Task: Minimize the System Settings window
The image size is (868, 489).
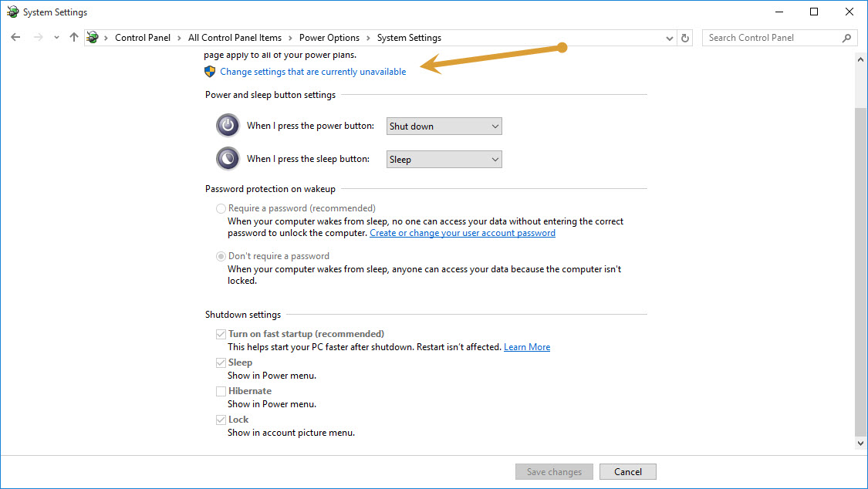Action: click(x=778, y=12)
